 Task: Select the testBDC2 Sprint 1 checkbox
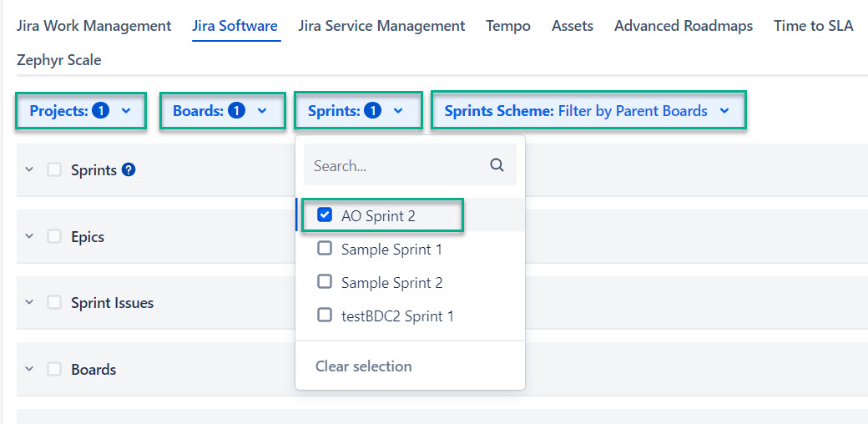[325, 315]
